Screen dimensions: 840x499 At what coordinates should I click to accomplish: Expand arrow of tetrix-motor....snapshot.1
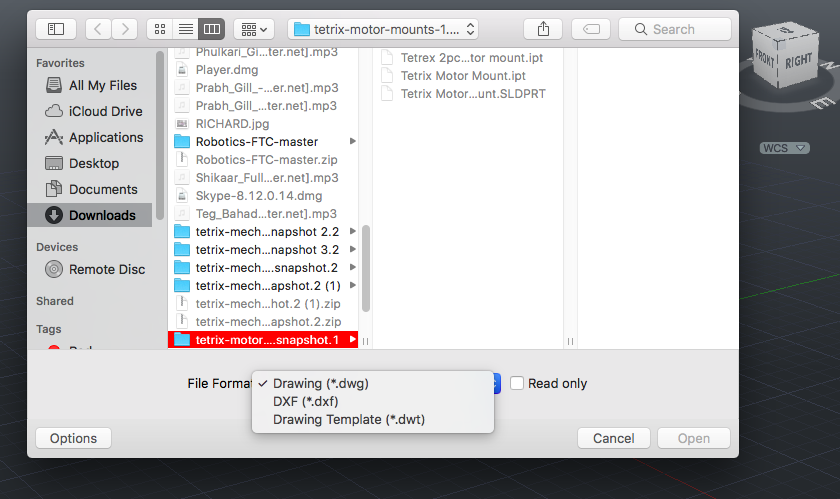(x=352, y=339)
